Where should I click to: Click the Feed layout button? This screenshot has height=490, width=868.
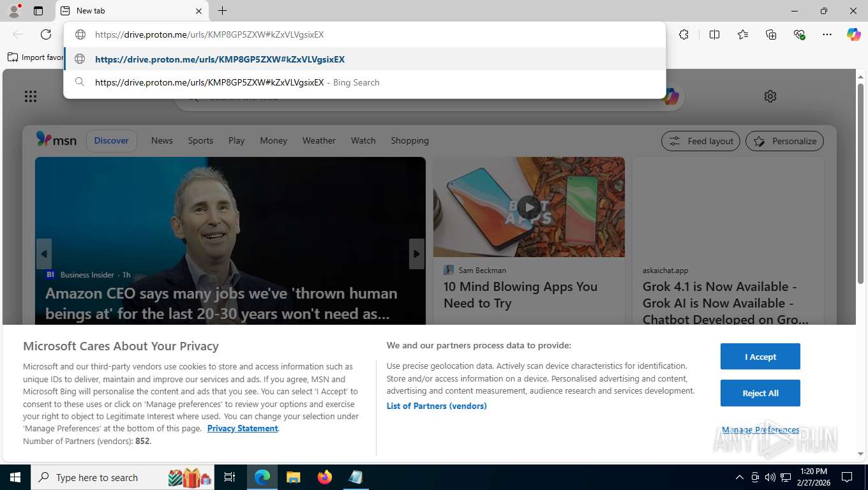tap(701, 141)
